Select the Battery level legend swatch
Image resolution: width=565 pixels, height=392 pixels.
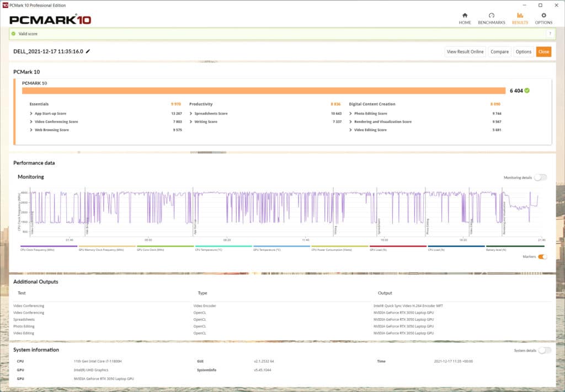515,246
